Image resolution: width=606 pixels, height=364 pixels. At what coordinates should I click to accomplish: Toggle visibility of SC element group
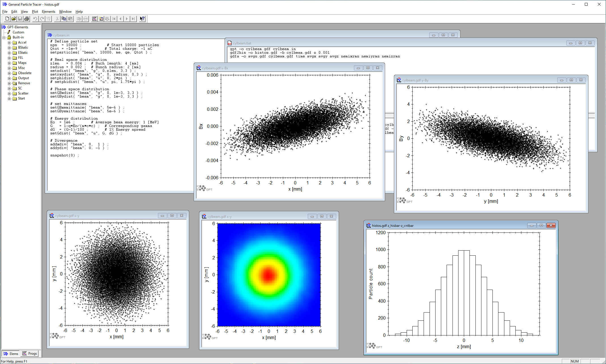pyautogui.click(x=9, y=88)
